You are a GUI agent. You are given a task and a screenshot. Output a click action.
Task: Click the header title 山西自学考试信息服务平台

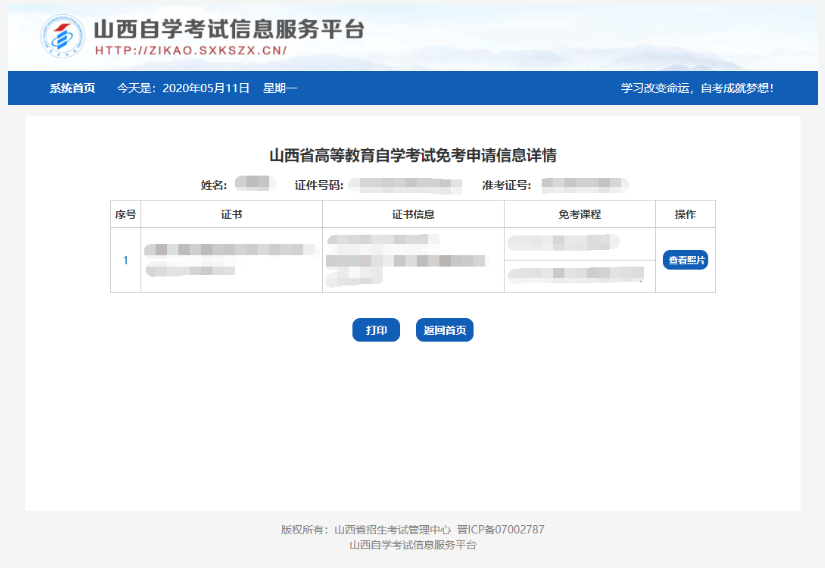pos(229,29)
